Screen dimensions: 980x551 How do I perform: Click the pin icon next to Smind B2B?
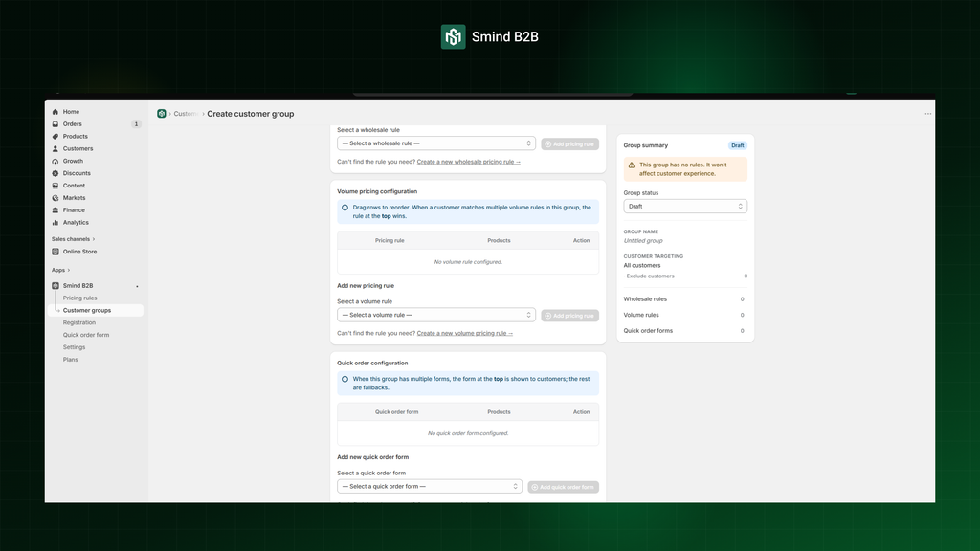[137, 286]
